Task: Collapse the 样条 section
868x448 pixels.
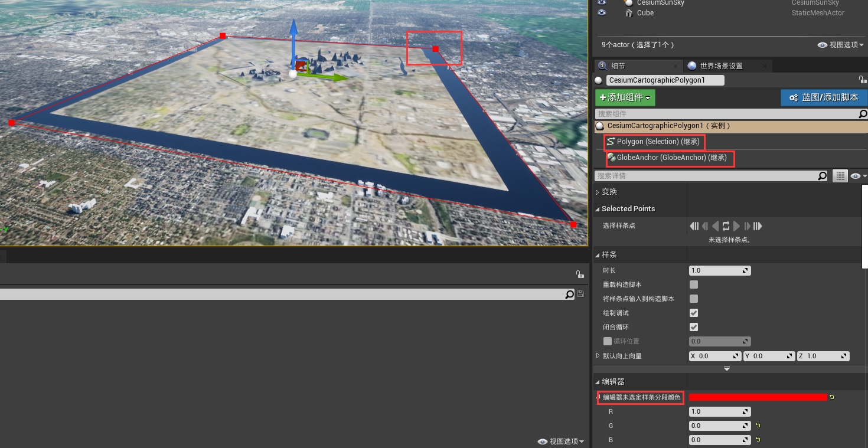Action: point(598,255)
